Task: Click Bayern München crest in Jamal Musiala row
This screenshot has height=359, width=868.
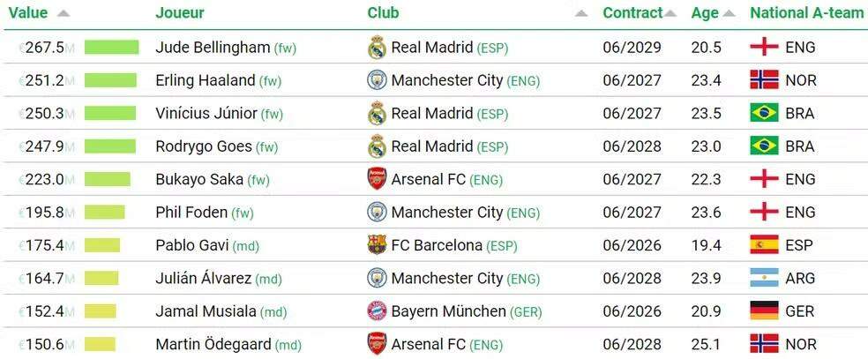Action: pyautogui.click(x=377, y=311)
